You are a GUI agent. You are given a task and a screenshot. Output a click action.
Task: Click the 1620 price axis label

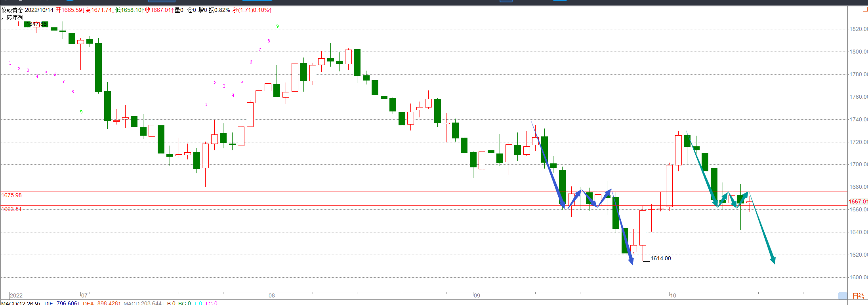click(x=858, y=255)
